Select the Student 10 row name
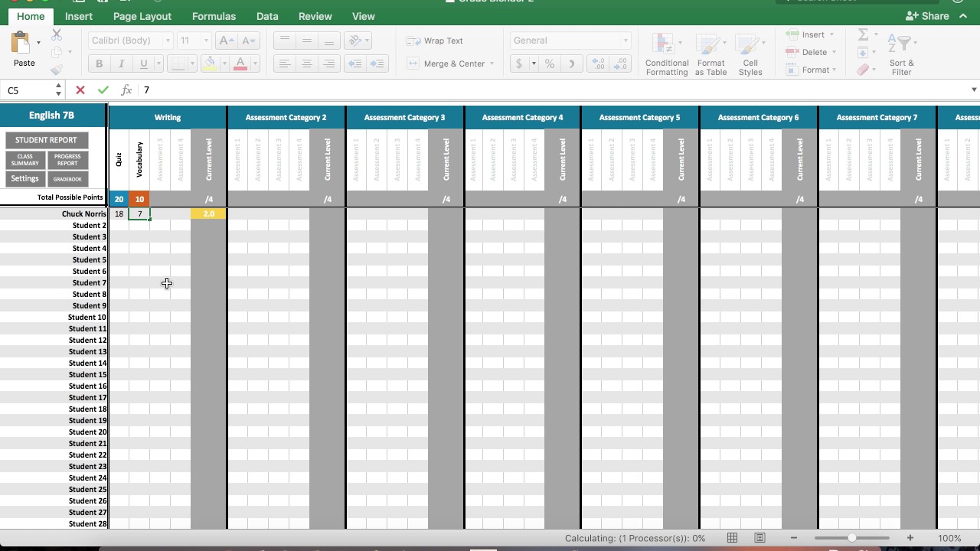 (x=87, y=318)
